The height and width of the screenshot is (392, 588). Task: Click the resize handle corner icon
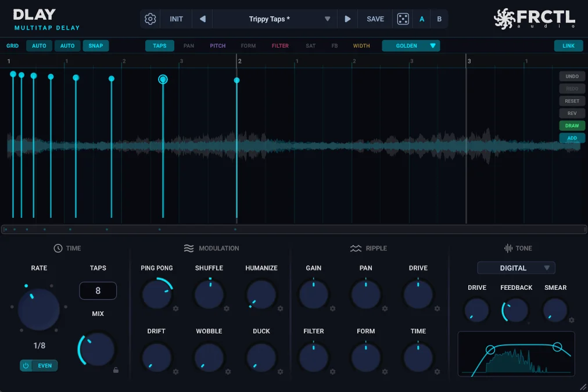pos(583,387)
